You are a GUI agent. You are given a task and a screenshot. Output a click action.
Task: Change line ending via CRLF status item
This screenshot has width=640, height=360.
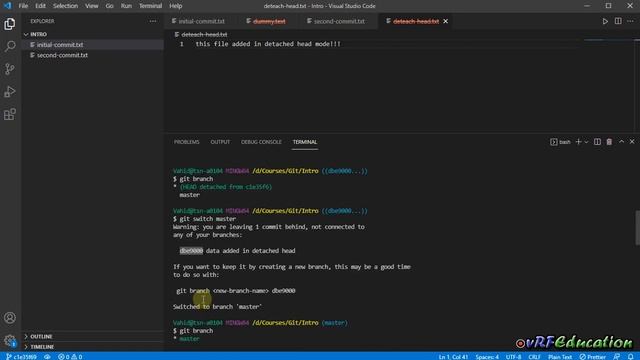tap(534, 357)
